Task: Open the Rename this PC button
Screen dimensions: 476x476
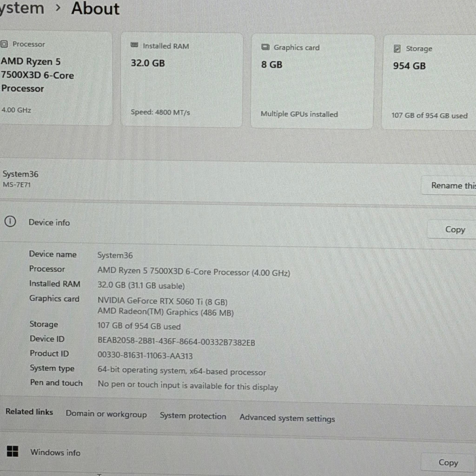Action: tap(449, 185)
